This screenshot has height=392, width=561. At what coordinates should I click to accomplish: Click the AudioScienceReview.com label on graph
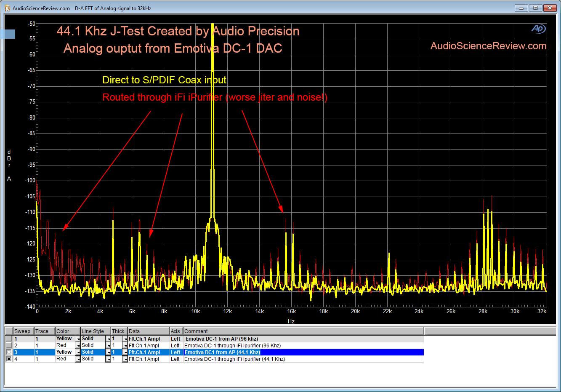pos(488,46)
